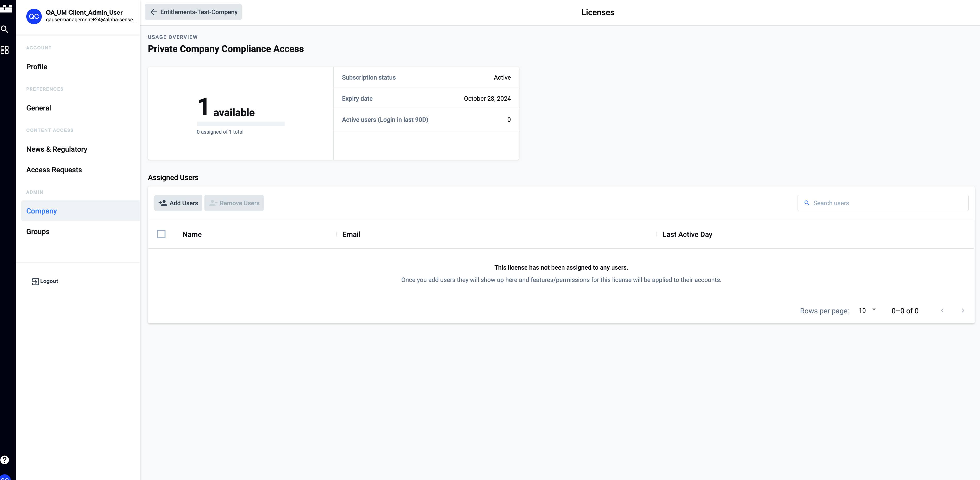
Task: Open the Profile settings page
Action: pyautogui.click(x=37, y=67)
